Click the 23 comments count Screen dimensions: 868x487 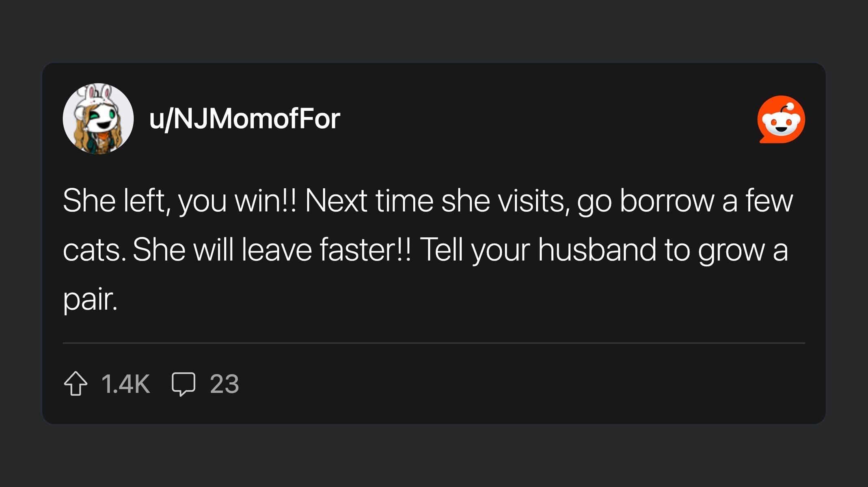[224, 384]
